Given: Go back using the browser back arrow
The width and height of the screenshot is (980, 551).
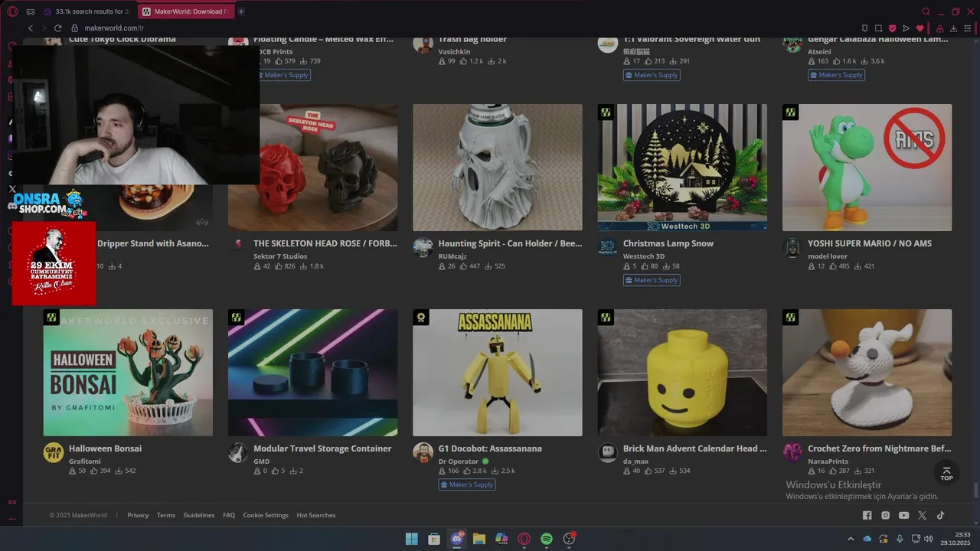Looking at the screenshot, I should point(31,28).
